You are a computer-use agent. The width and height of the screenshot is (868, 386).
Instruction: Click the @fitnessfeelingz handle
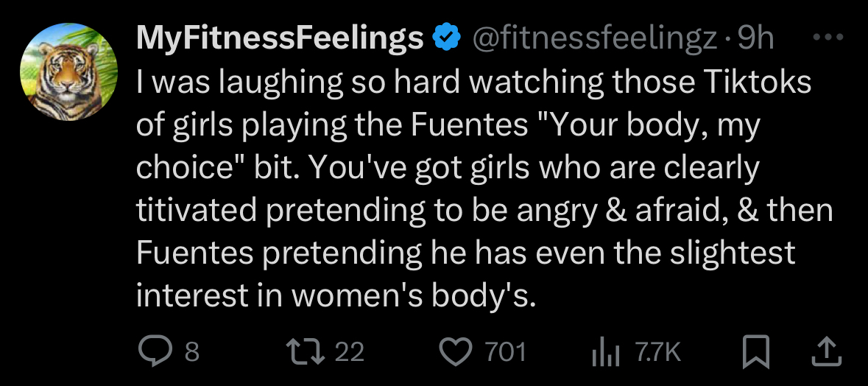595,38
